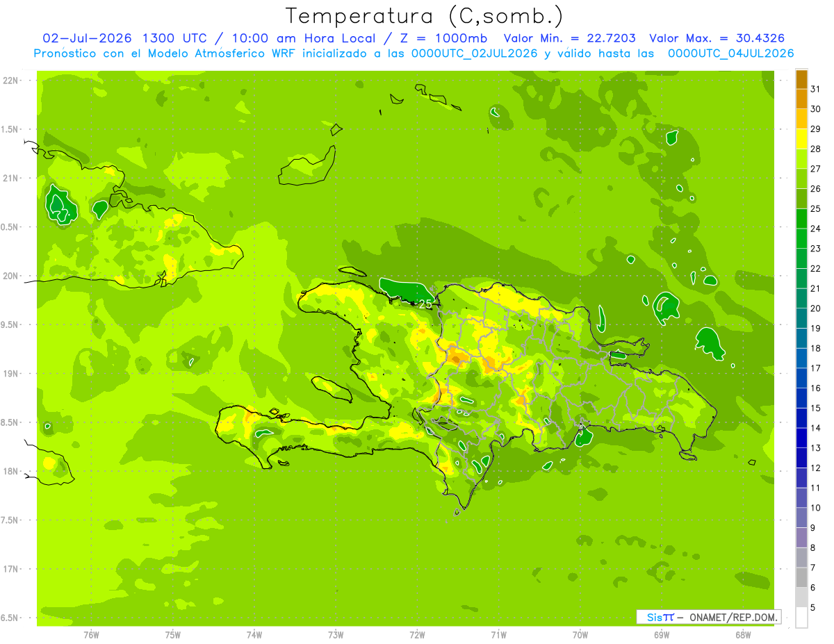The height and width of the screenshot is (644, 834).
Task: Click the '6.5N' latitude label
Action: pos(10,618)
